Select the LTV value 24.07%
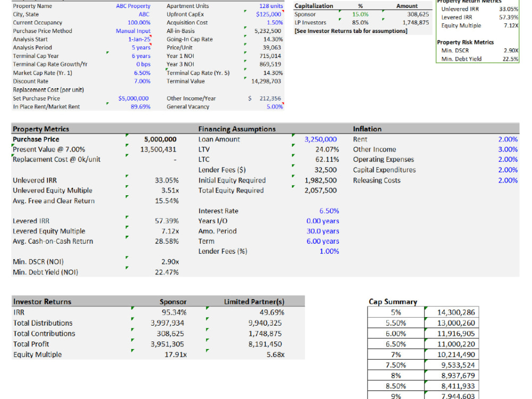The image size is (532, 399). point(327,149)
